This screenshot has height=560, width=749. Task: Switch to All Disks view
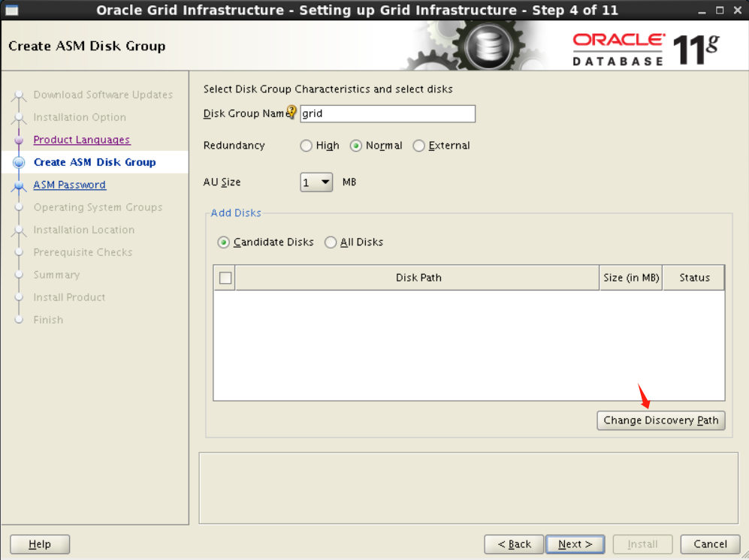pyautogui.click(x=331, y=242)
